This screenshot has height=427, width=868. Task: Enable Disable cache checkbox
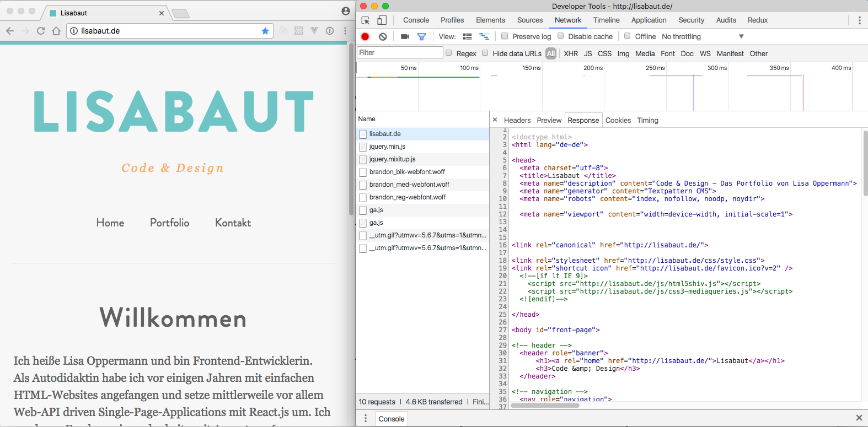[561, 36]
